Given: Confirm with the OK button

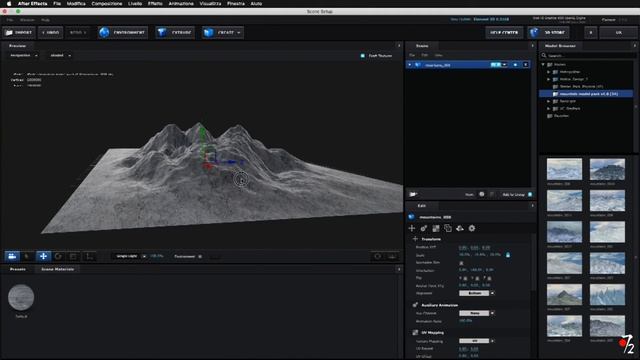Looking at the screenshot, I should pyautogui.click(x=618, y=32).
